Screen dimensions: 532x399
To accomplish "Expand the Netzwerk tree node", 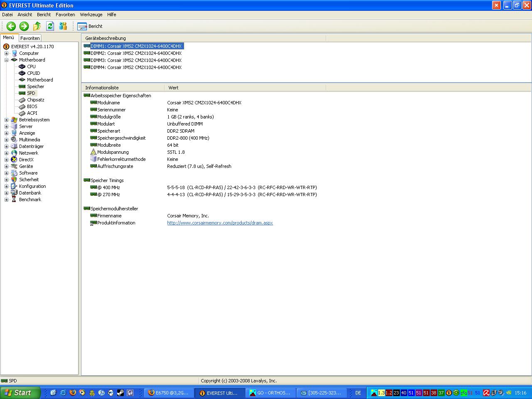I will [x=6, y=153].
